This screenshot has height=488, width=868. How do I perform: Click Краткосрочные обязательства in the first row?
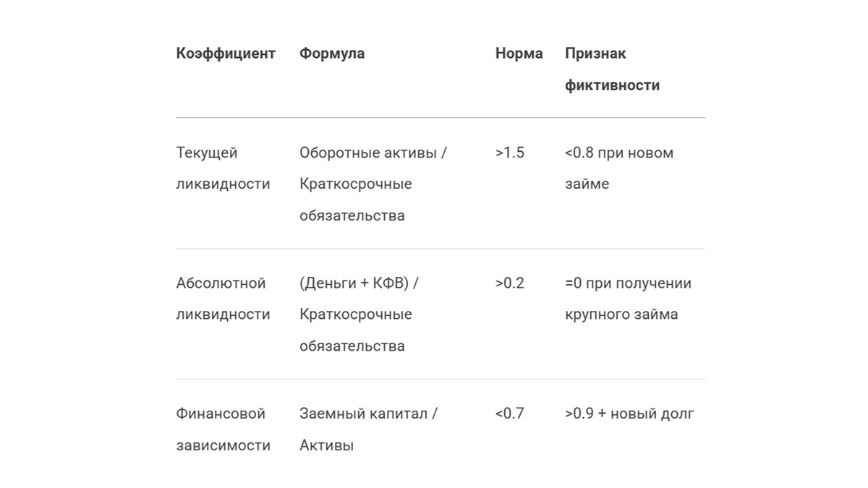(x=355, y=200)
